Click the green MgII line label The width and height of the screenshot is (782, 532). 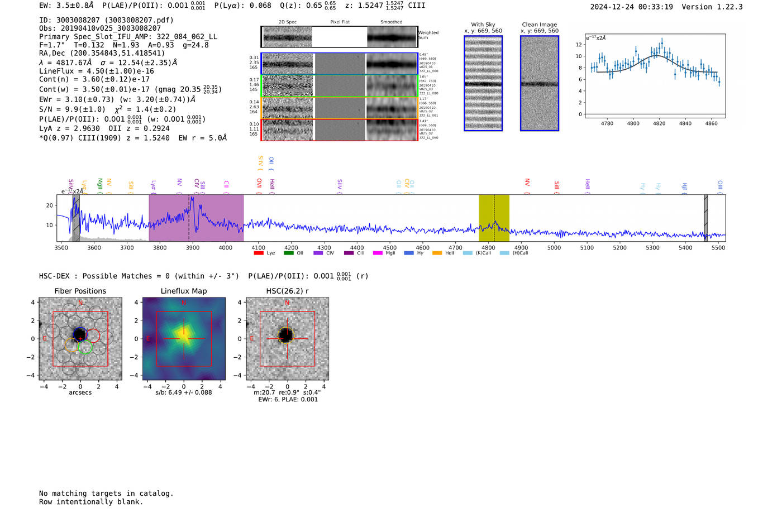100,185
